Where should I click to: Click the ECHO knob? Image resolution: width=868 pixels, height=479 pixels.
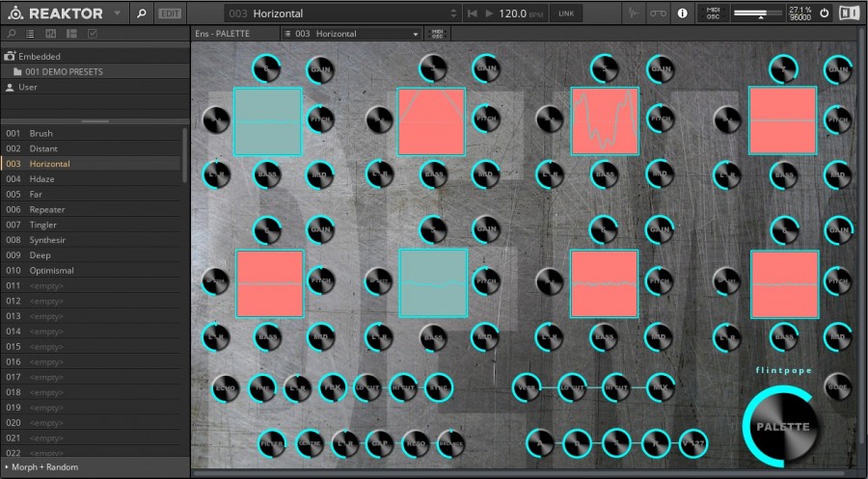pyautogui.click(x=224, y=387)
